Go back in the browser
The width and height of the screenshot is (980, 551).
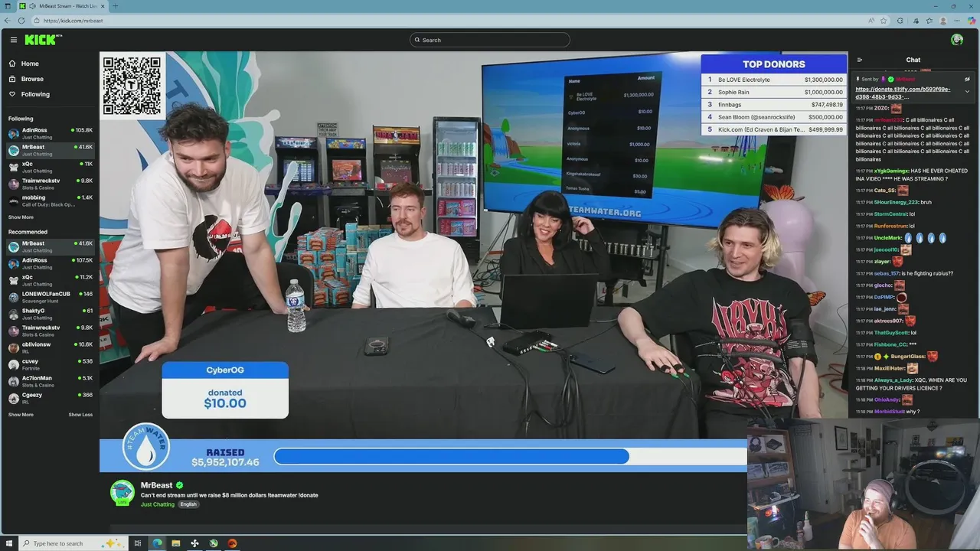point(9,21)
